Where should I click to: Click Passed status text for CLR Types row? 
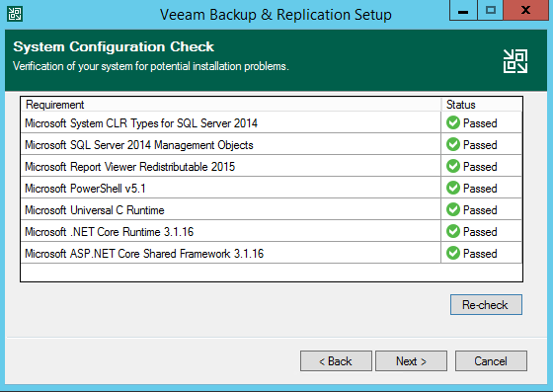click(x=480, y=123)
